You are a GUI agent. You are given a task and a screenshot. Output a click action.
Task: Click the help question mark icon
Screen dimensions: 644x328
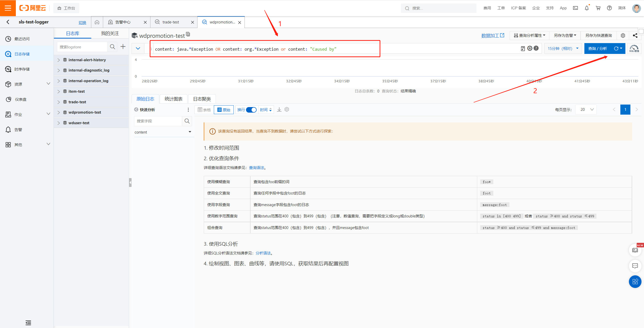[609, 8]
